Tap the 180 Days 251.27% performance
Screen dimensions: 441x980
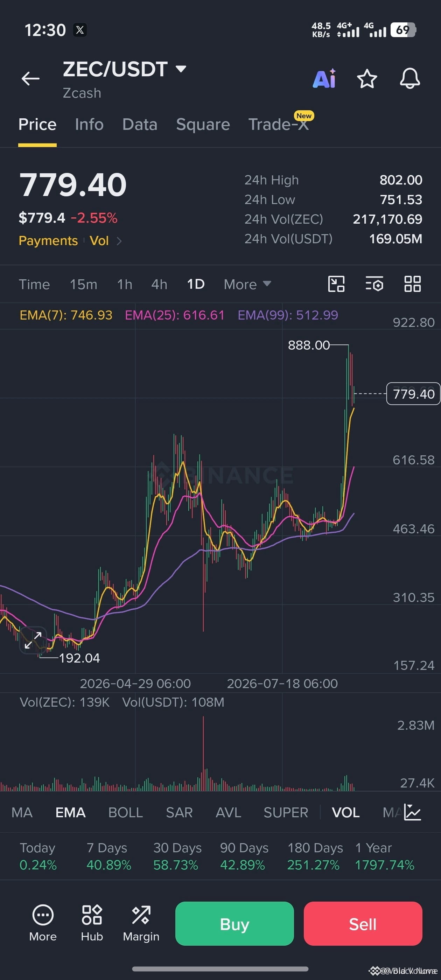315,856
